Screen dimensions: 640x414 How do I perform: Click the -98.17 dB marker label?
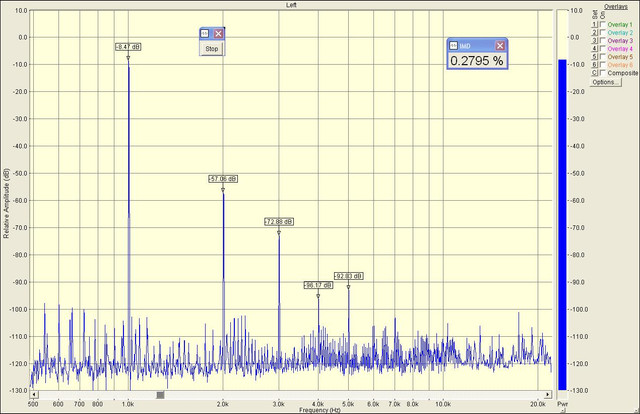coord(318,285)
